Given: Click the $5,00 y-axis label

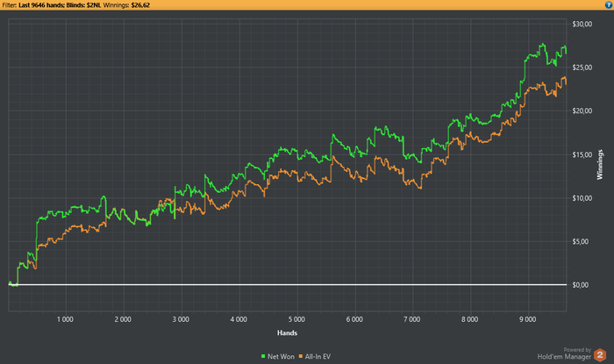Looking at the screenshot, I should click(581, 242).
